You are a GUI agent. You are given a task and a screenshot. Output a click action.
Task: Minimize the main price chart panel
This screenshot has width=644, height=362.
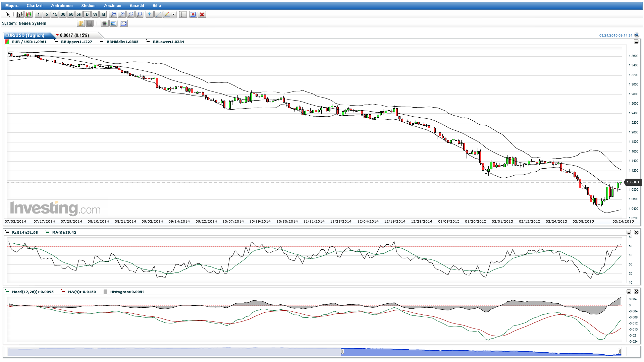[x=636, y=42]
